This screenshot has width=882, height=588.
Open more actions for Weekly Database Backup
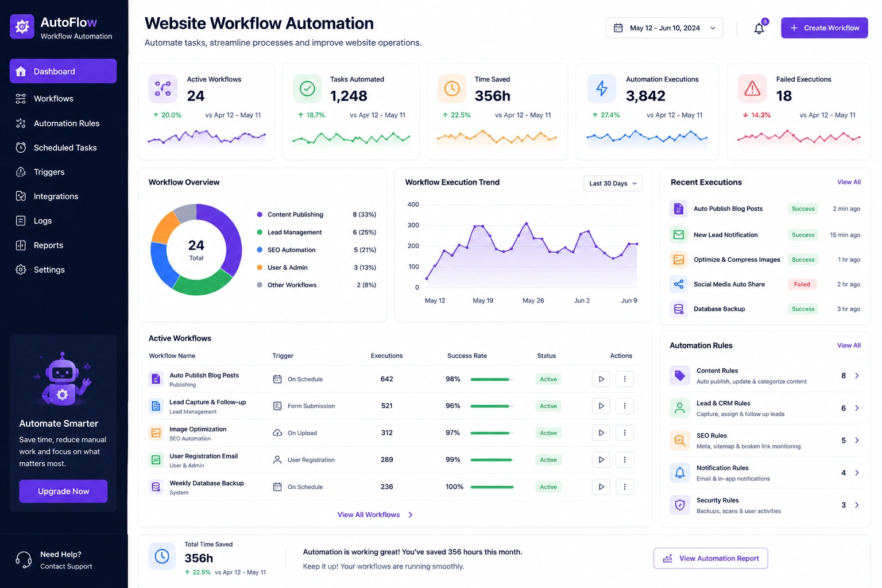click(625, 487)
